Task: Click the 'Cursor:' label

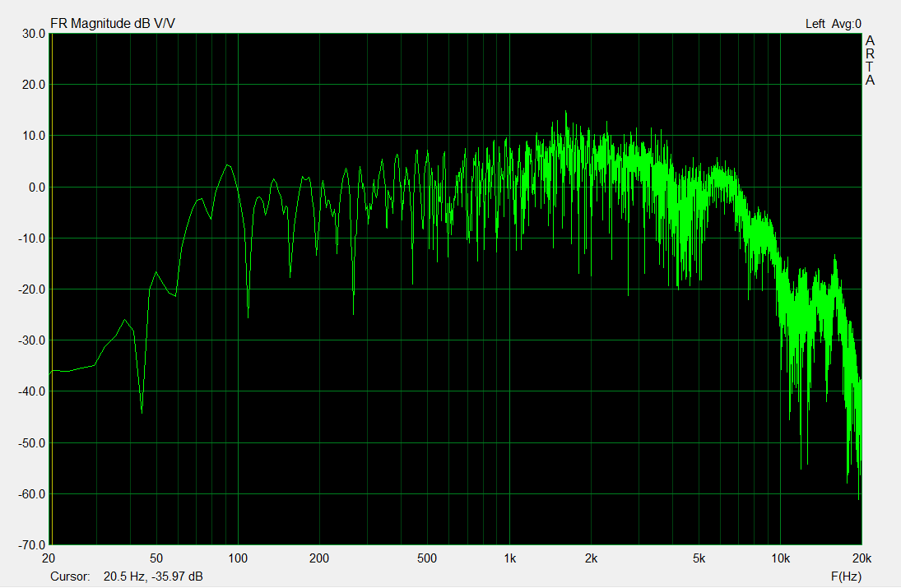Action: click(70, 576)
